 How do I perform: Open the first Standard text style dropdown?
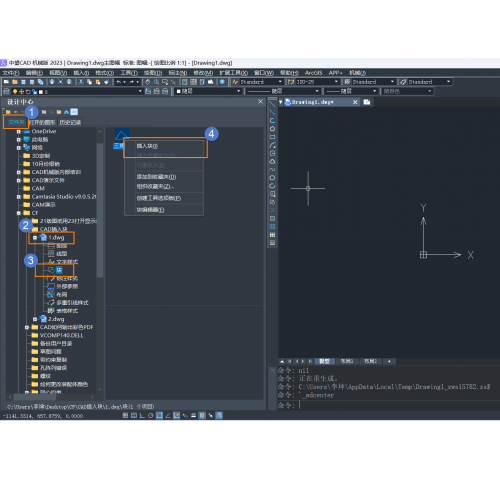click(x=280, y=82)
